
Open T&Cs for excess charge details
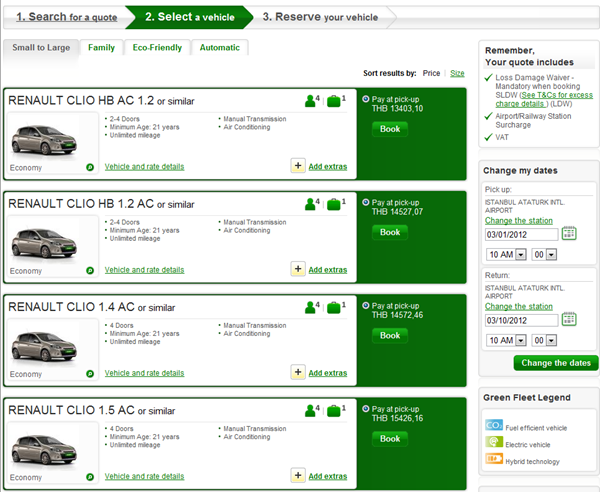click(x=545, y=99)
